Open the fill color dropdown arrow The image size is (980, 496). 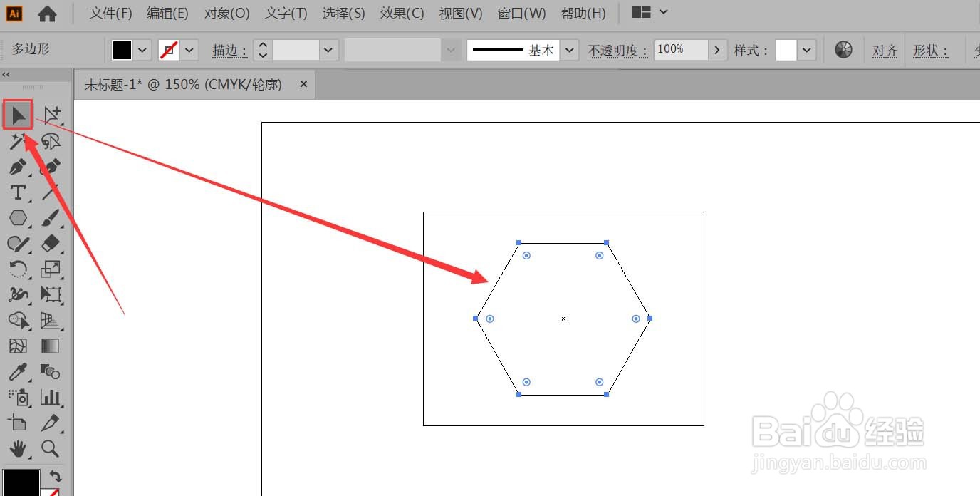(x=143, y=50)
